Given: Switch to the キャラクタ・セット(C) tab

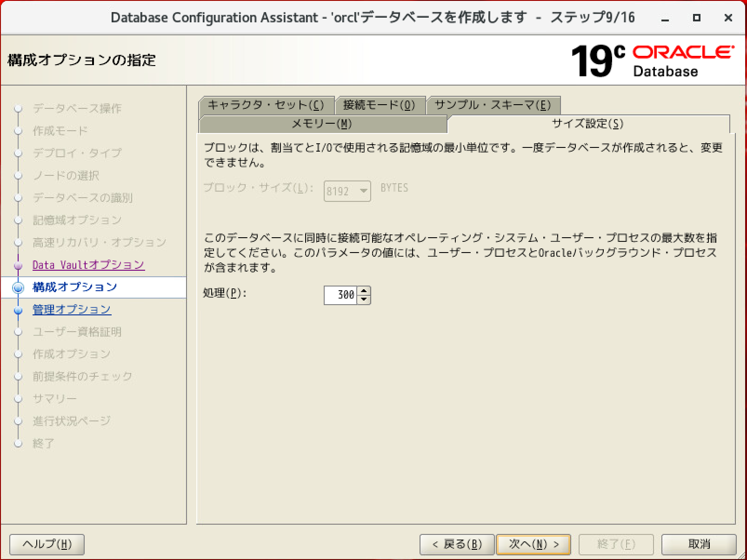Looking at the screenshot, I should (x=267, y=105).
